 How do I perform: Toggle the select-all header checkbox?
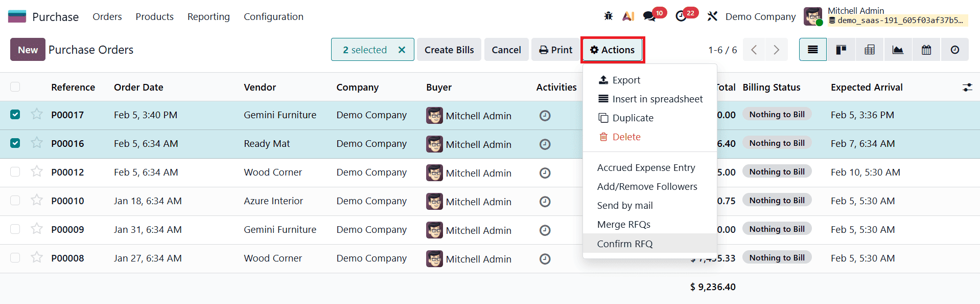[x=15, y=87]
